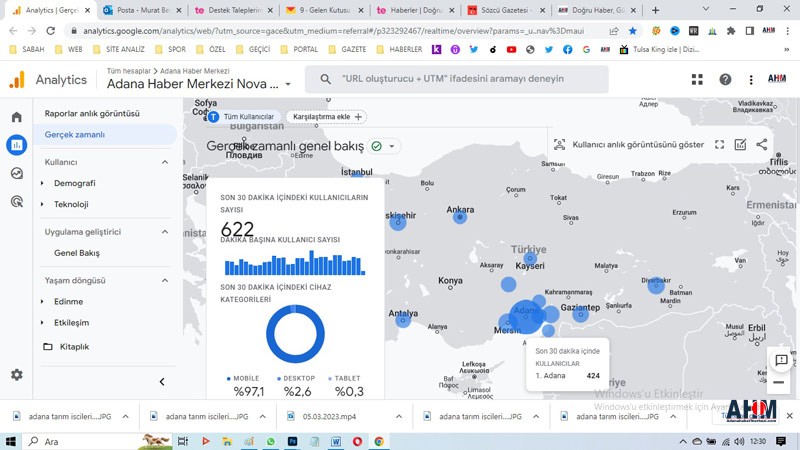Viewport: 800px width, 450px height.
Task: Open the feedback icon on the map
Action: 781,360
